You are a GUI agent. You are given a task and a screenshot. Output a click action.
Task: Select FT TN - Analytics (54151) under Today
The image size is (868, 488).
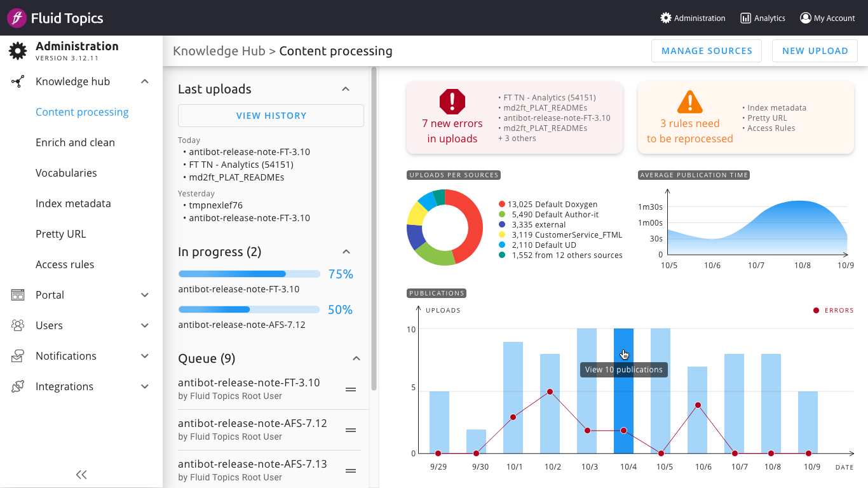pos(241,165)
